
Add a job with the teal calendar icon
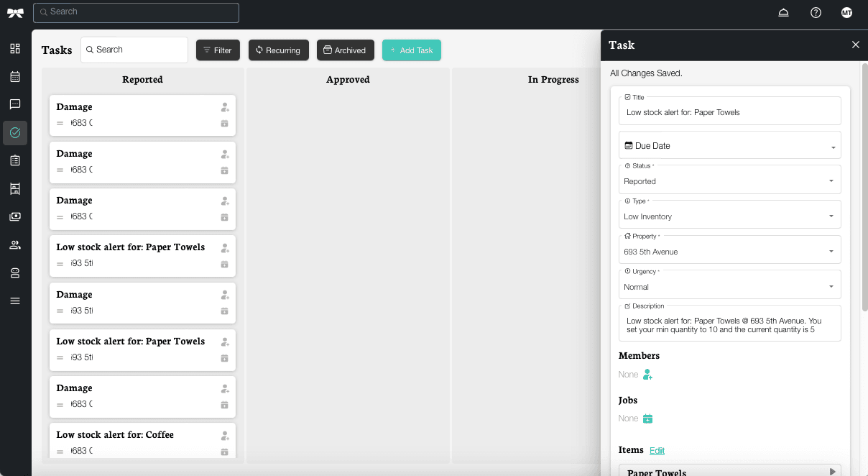(647, 418)
